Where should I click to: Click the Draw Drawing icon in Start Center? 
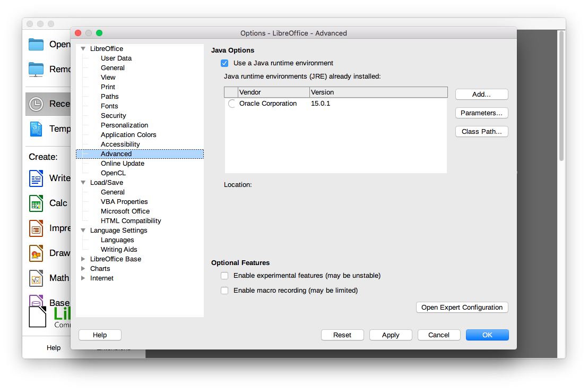[x=36, y=253]
